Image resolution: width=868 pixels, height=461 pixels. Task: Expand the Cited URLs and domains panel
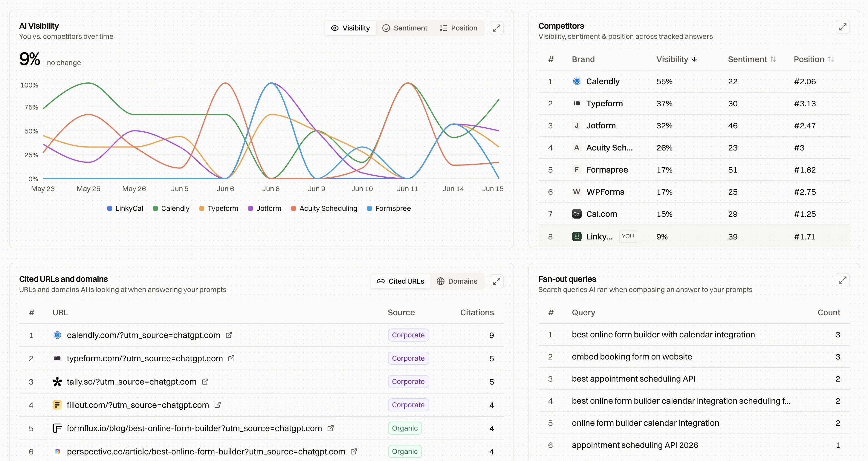[x=496, y=281]
